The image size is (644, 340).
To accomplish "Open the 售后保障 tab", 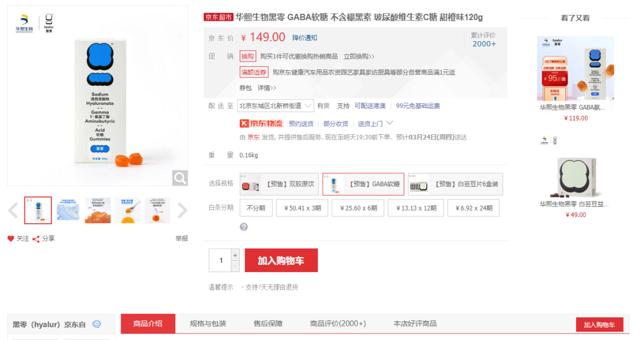I will pos(268,323).
